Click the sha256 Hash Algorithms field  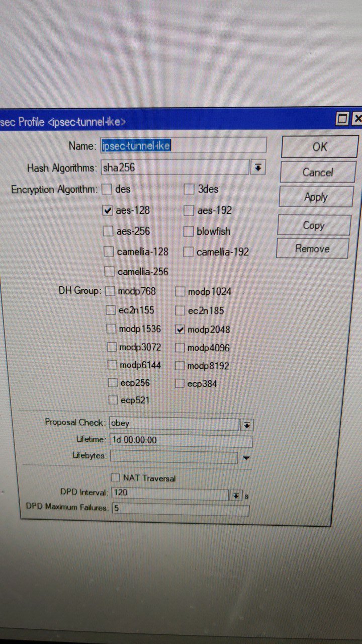coord(174,168)
